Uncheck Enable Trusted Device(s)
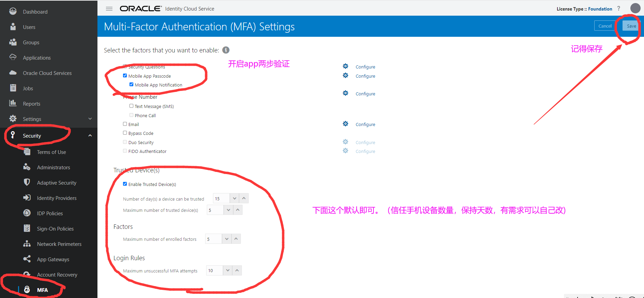644x298 pixels. pyautogui.click(x=125, y=184)
